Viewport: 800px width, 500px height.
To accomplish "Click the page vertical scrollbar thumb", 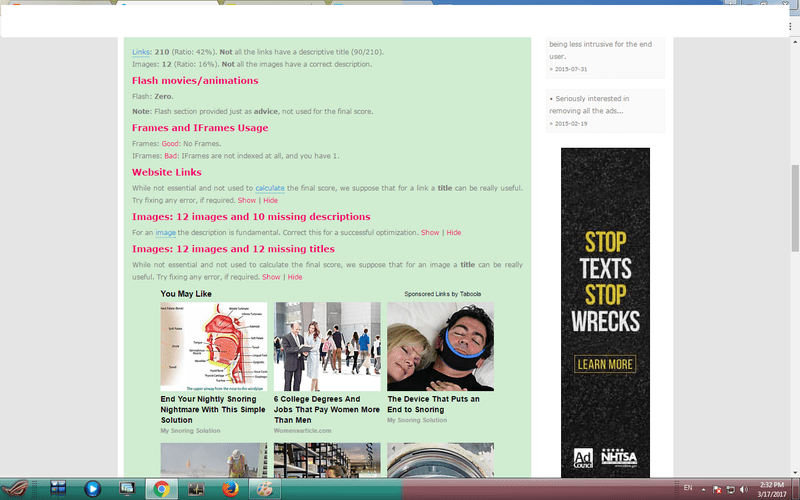I will [x=795, y=208].
